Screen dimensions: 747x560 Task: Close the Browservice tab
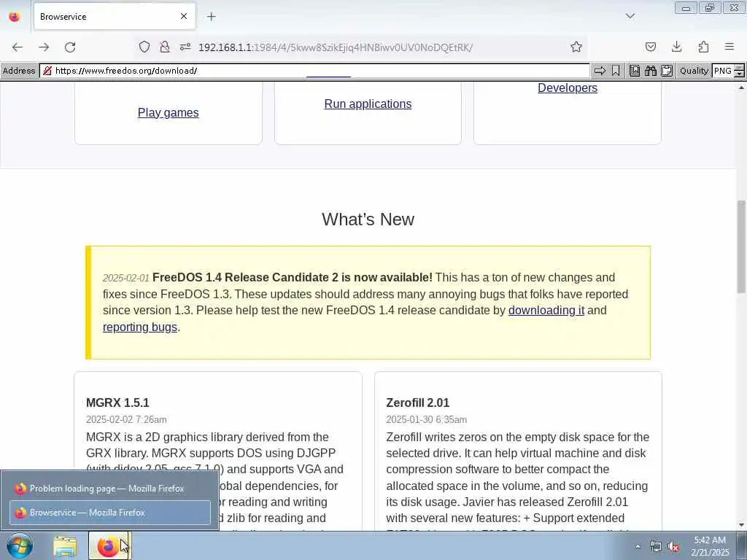(183, 17)
